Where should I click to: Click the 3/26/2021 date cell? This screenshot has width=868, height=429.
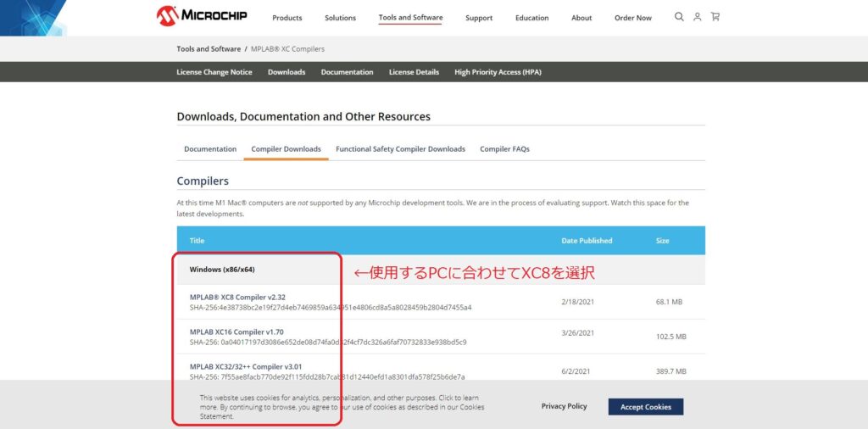pyautogui.click(x=577, y=332)
